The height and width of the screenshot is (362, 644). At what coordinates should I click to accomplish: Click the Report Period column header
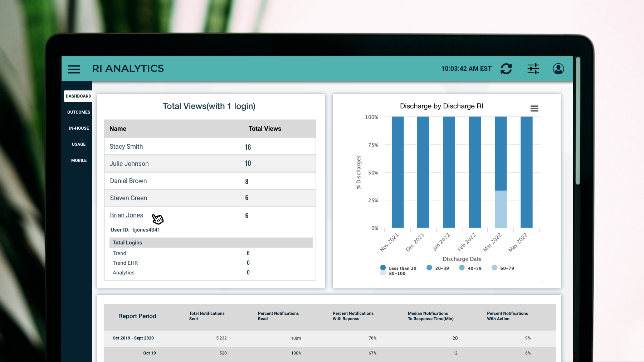tap(137, 316)
